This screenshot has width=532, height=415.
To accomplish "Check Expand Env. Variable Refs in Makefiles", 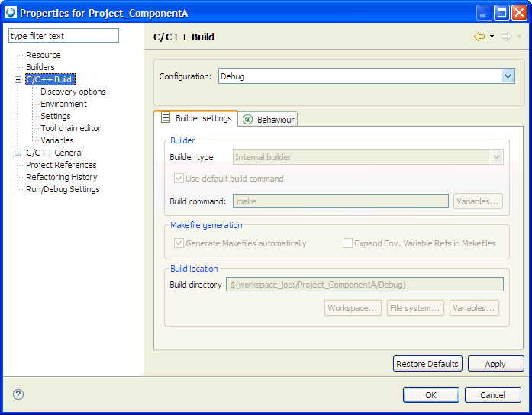I will (x=348, y=243).
